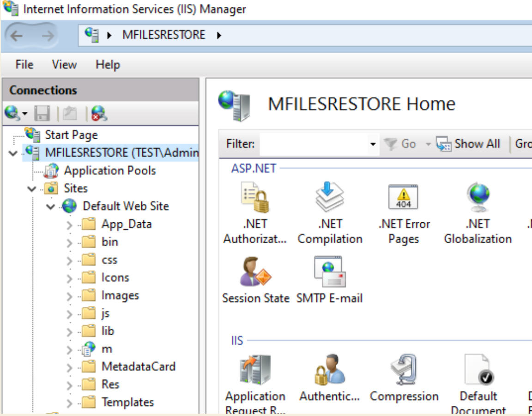
Task: Expand the css folder
Action: coord(69,261)
